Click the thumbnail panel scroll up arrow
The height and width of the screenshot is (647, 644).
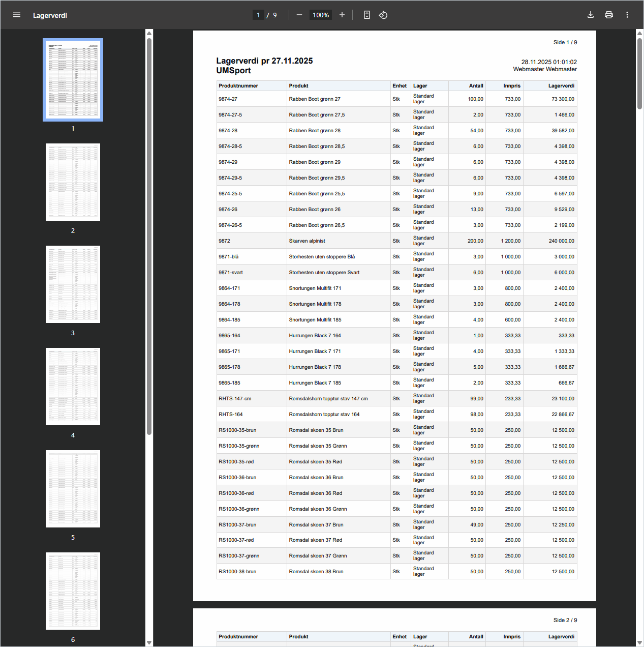(149, 34)
